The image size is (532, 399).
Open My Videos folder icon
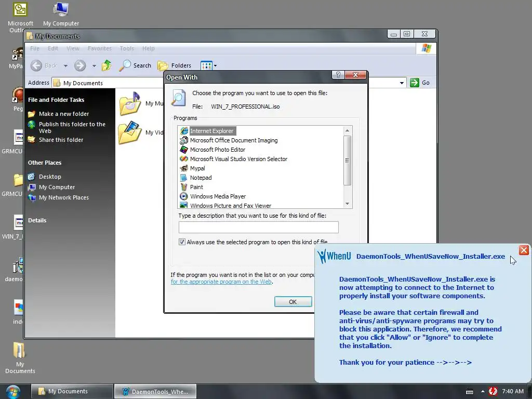pyautogui.click(x=130, y=132)
